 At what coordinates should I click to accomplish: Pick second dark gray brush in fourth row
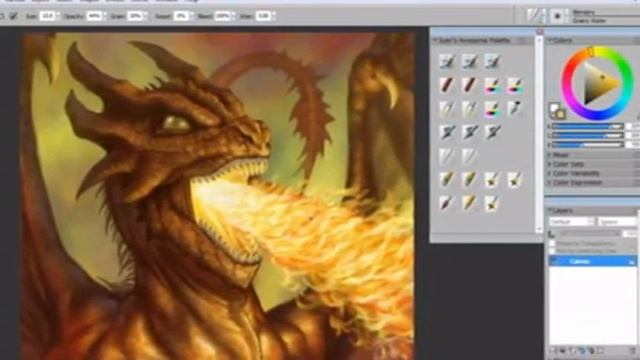pyautogui.click(x=469, y=132)
